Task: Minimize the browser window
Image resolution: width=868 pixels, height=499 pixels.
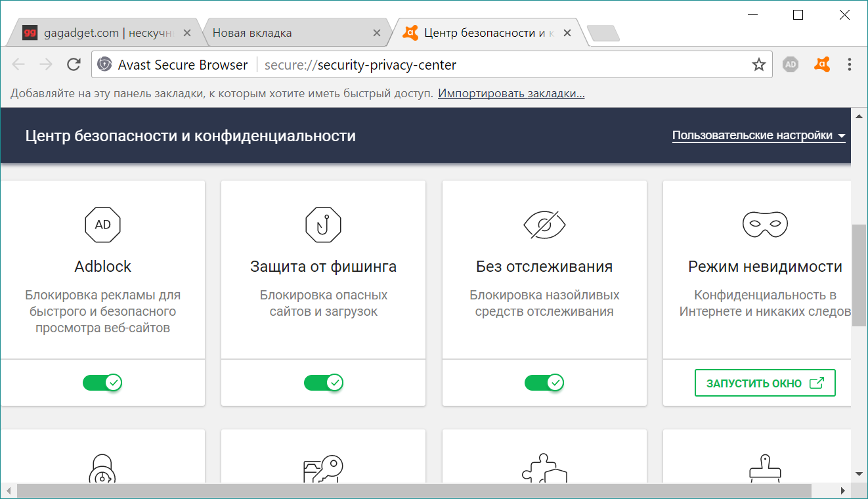Action: click(754, 15)
